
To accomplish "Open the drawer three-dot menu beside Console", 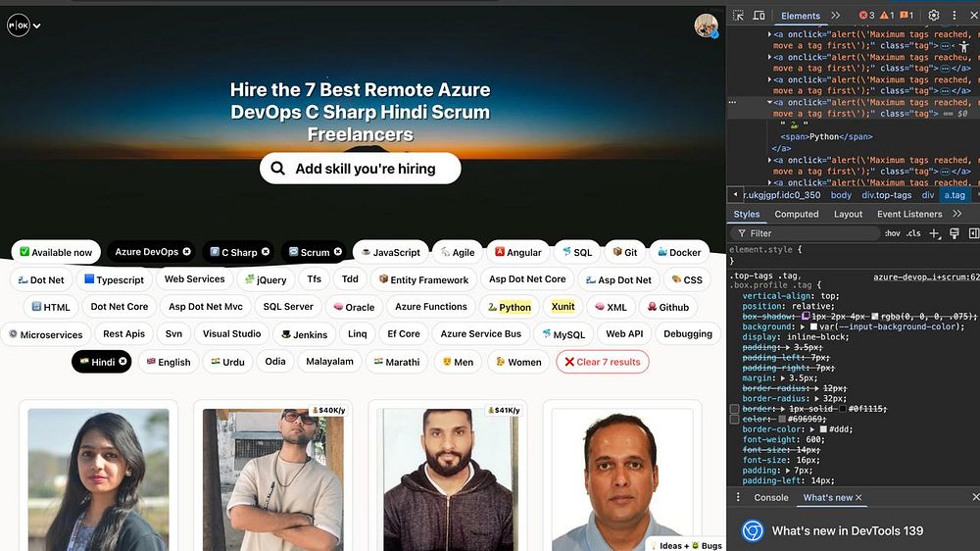I will click(x=738, y=497).
